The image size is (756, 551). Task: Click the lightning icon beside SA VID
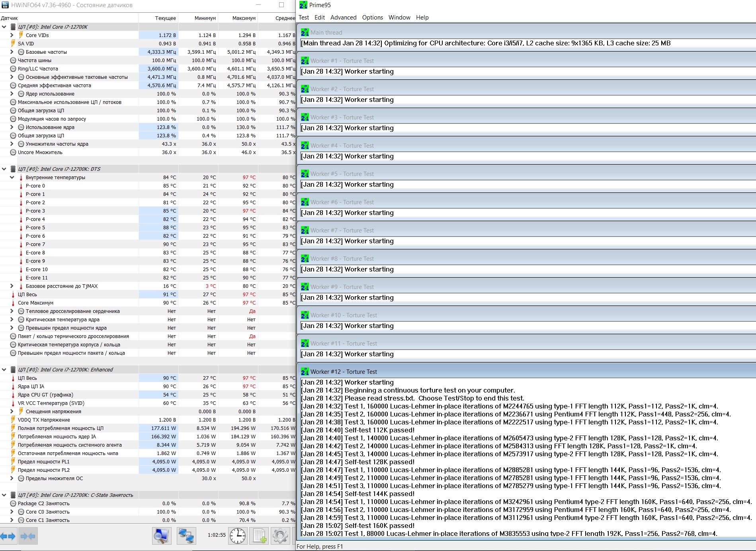coord(13,43)
